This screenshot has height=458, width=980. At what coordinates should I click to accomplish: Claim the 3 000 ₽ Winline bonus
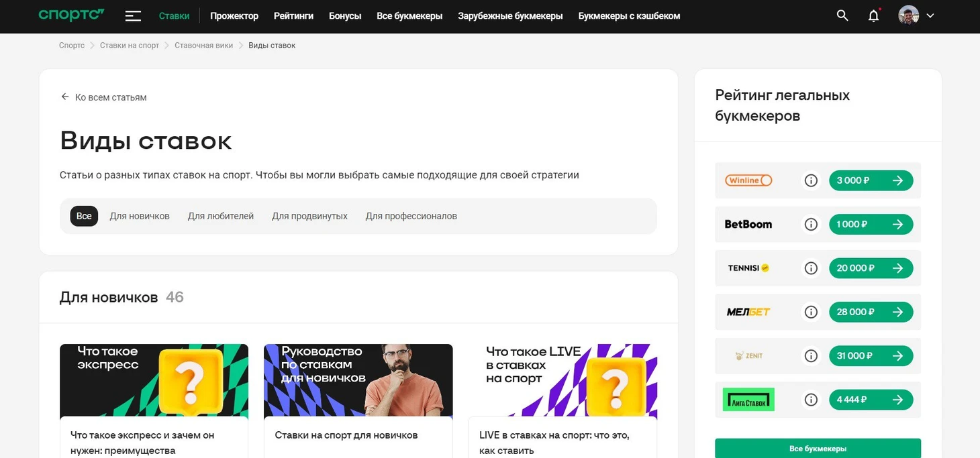tap(871, 180)
